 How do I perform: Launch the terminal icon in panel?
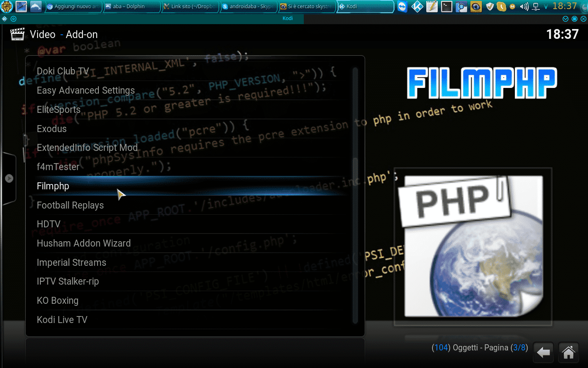pyautogui.click(x=446, y=7)
